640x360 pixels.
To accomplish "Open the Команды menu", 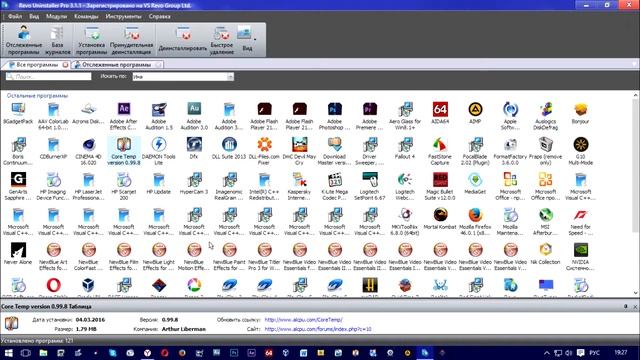I will [86, 17].
